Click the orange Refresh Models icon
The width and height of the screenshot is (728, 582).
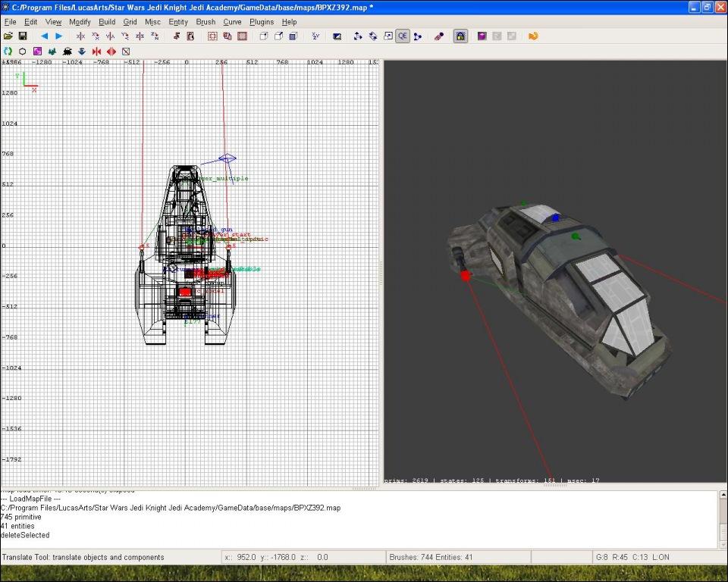[x=533, y=36]
